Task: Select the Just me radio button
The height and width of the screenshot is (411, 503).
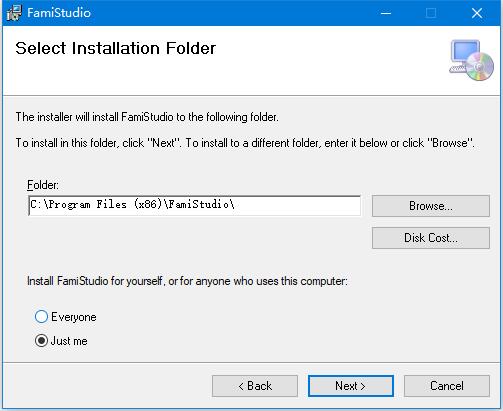Action: pos(41,341)
